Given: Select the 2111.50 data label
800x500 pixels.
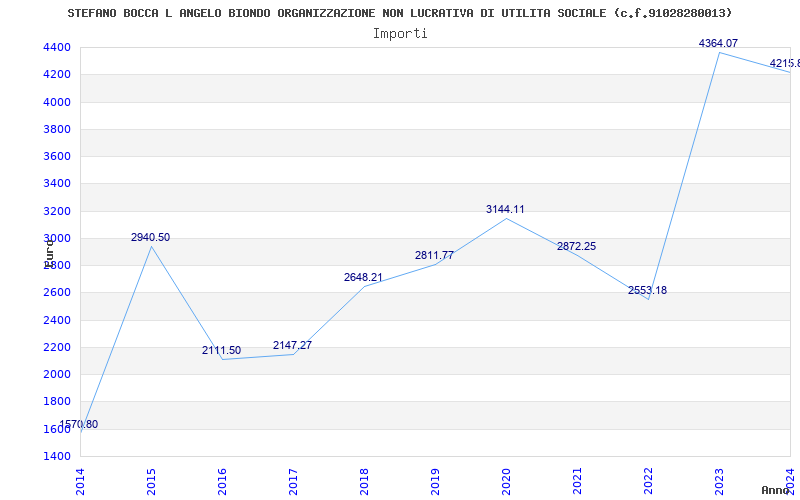Looking at the screenshot, I should click(221, 351).
